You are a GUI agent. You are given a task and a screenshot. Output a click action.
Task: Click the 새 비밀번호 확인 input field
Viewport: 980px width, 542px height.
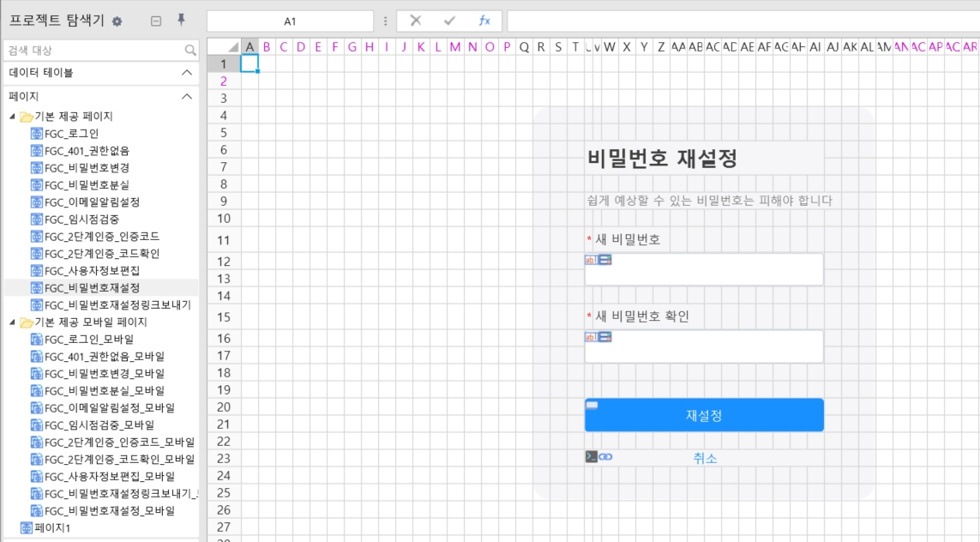[703, 346]
